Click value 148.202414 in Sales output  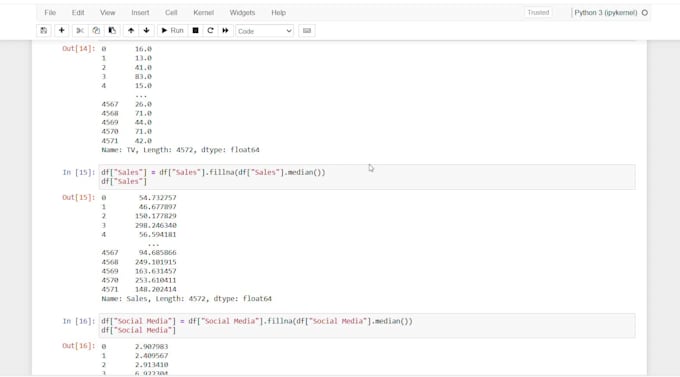[x=155, y=289]
